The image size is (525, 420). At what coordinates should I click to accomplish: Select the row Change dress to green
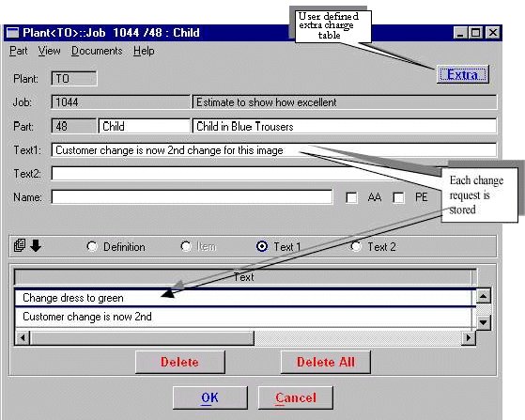(245, 298)
